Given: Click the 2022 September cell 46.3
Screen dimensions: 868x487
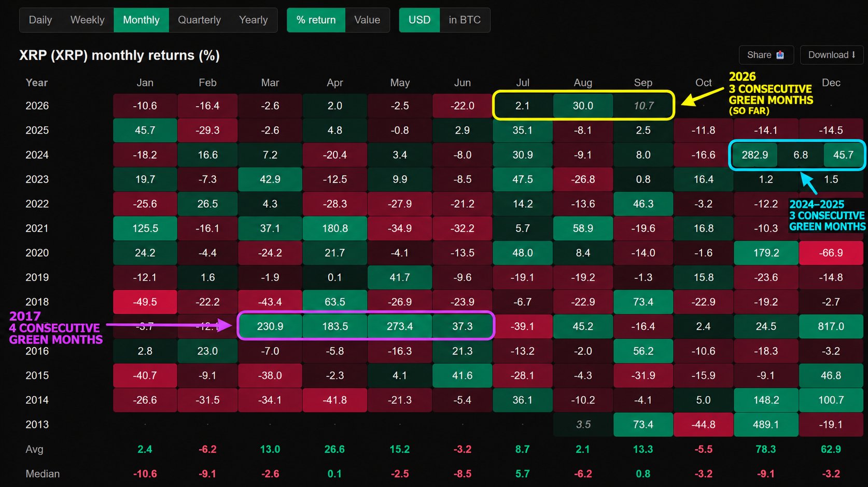Looking at the screenshot, I should click(x=643, y=204).
